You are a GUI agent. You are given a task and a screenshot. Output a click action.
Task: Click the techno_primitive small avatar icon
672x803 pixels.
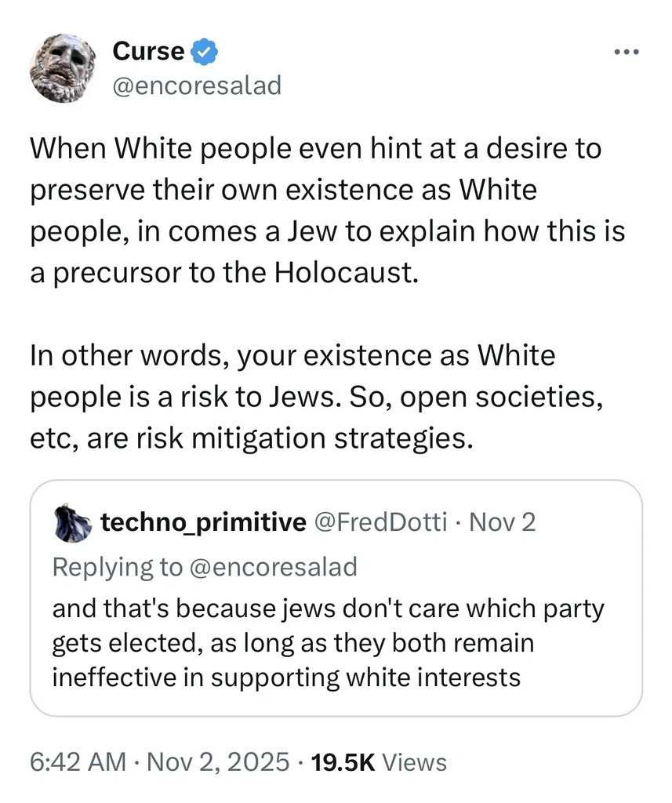(x=72, y=523)
